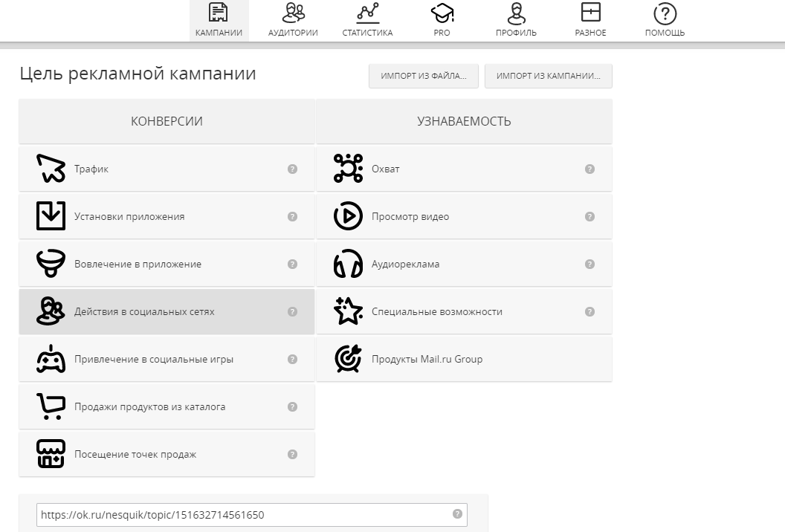Click the ok.ru URL input field
The width and height of the screenshot is (785, 532).
tap(244, 515)
